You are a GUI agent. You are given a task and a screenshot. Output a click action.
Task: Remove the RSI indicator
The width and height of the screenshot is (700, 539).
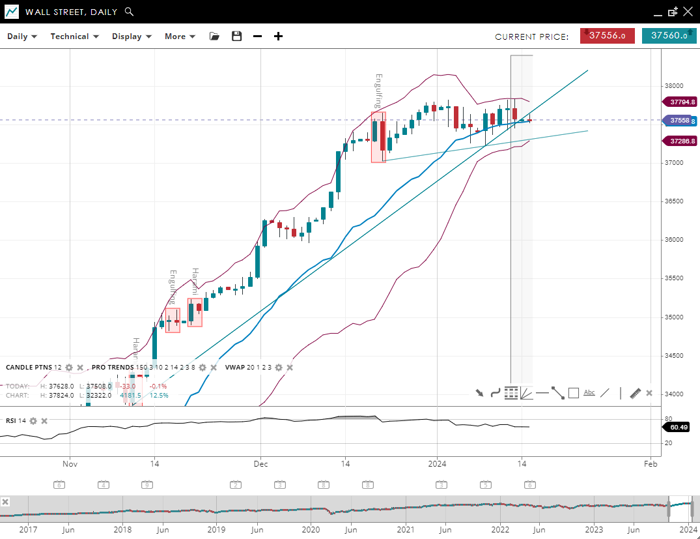46,421
